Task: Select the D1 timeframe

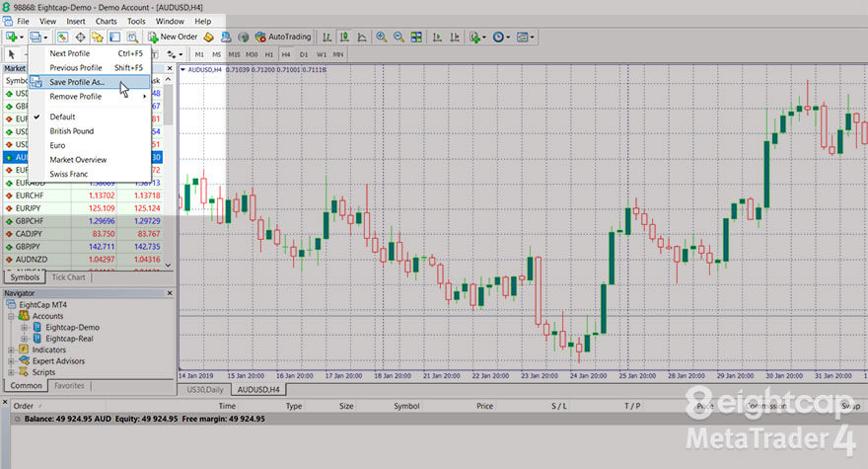Action: 304,54
